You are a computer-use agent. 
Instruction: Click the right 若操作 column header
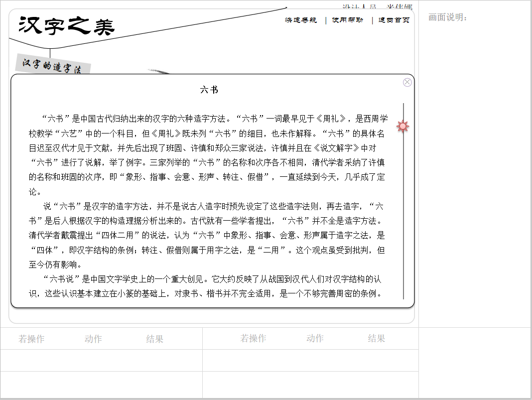(x=253, y=338)
